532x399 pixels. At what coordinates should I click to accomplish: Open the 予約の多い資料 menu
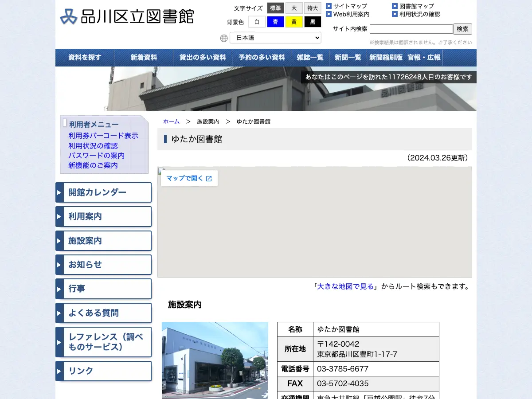(x=262, y=58)
